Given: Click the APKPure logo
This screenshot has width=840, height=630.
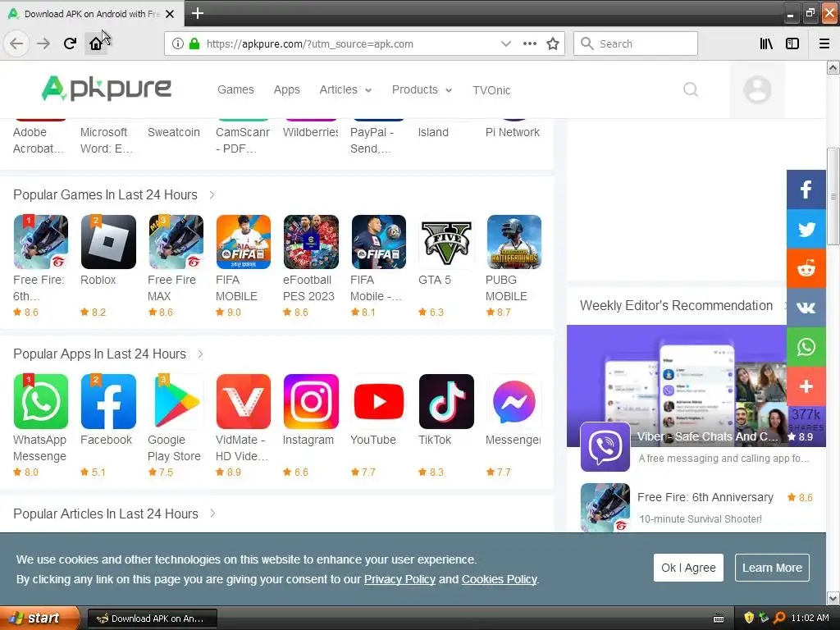Looking at the screenshot, I should pos(106,88).
